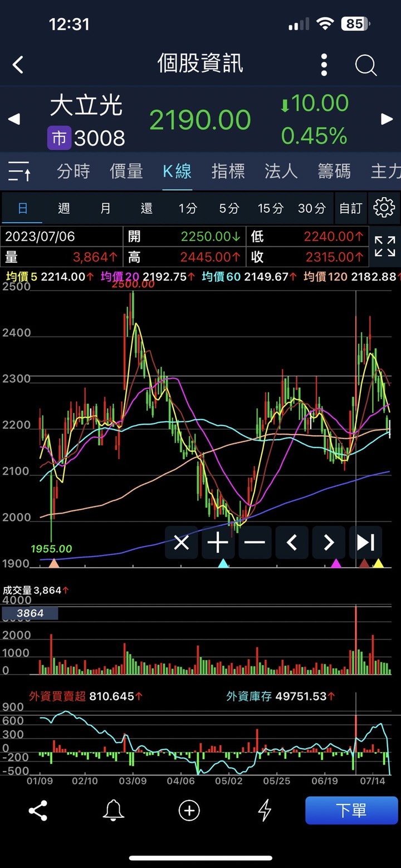This screenshot has width=401, height=868.
Task: Tap the stock name 大立光
Action: 86,105
